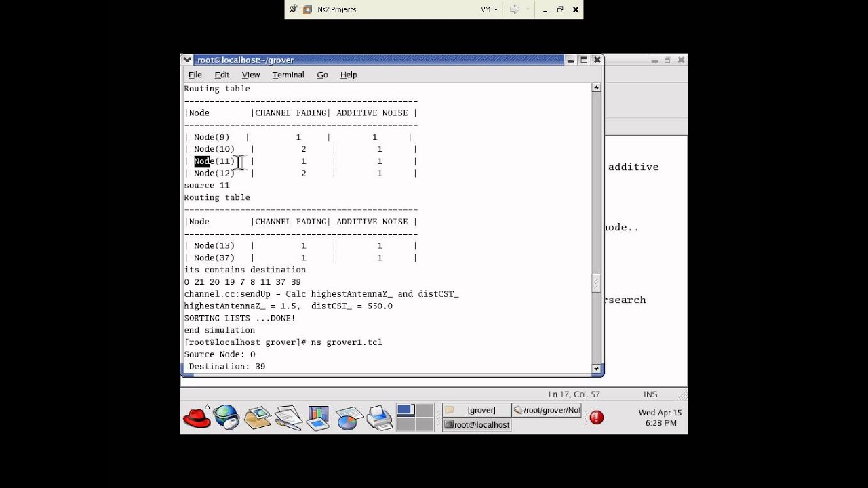Switch to the [grover] taskbar window
This screenshot has height=488, width=868.
[476, 410]
